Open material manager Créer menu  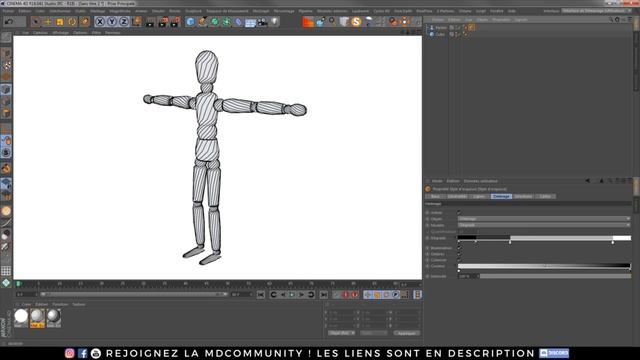point(26,304)
